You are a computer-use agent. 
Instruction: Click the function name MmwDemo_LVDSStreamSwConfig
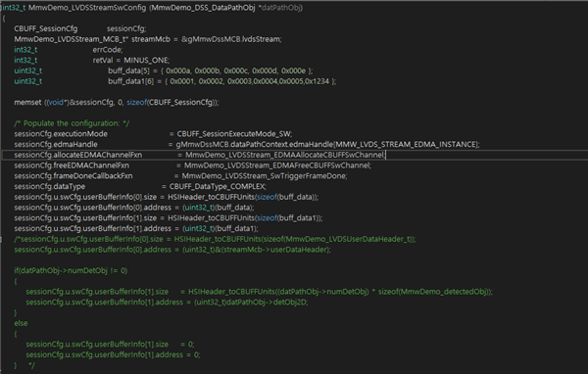pyautogui.click(x=87, y=8)
